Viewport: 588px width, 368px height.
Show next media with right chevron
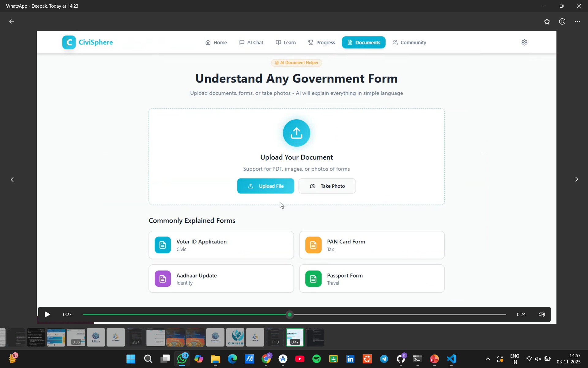coord(576,179)
